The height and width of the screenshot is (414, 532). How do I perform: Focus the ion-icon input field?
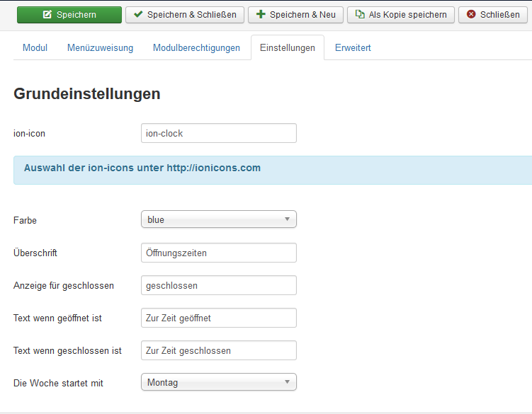[x=219, y=133]
